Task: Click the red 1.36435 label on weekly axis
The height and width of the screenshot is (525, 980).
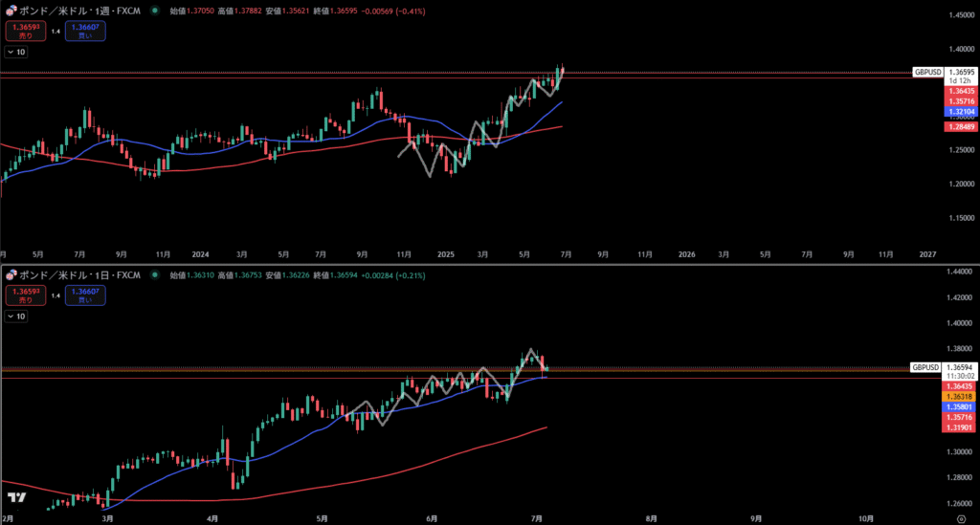Action: point(961,91)
